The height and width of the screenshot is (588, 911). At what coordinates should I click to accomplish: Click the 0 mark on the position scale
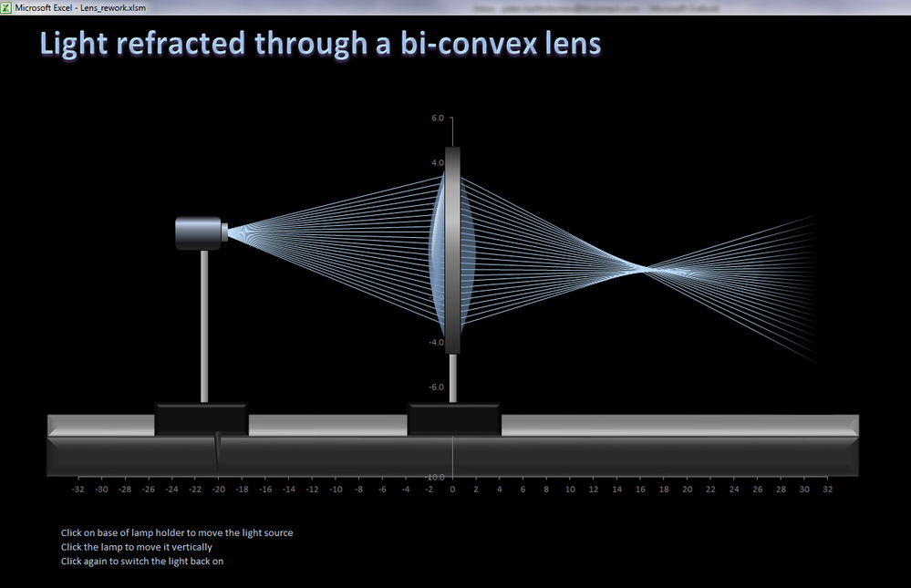[451, 489]
